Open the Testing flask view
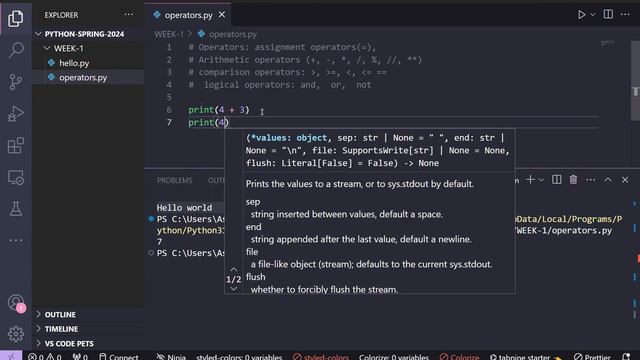Viewport: 640px width, 360px height. (x=16, y=209)
